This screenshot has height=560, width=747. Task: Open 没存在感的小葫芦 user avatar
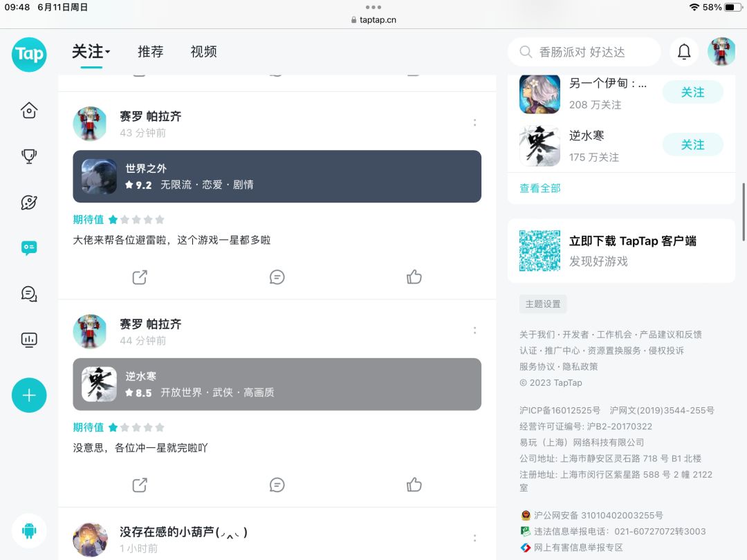coord(89,539)
